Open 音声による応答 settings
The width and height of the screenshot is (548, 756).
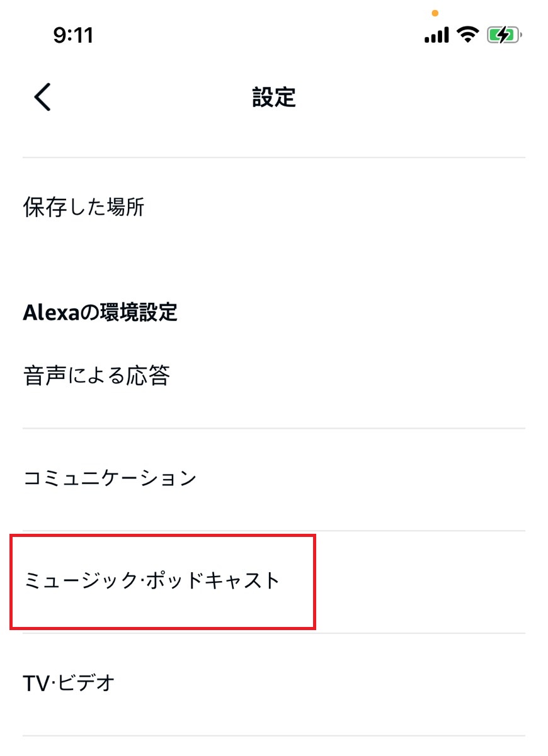click(98, 374)
